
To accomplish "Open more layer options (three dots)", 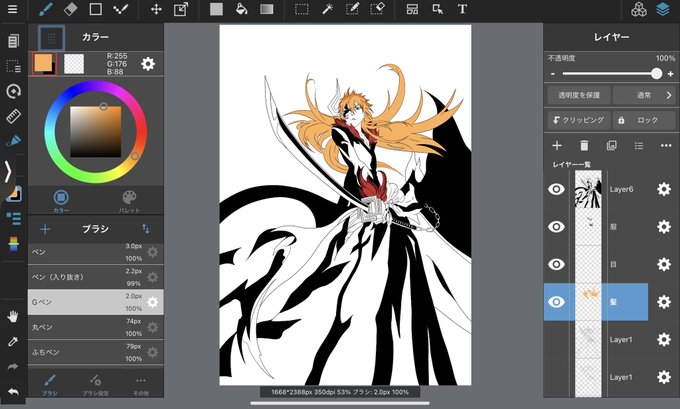I will (x=666, y=146).
